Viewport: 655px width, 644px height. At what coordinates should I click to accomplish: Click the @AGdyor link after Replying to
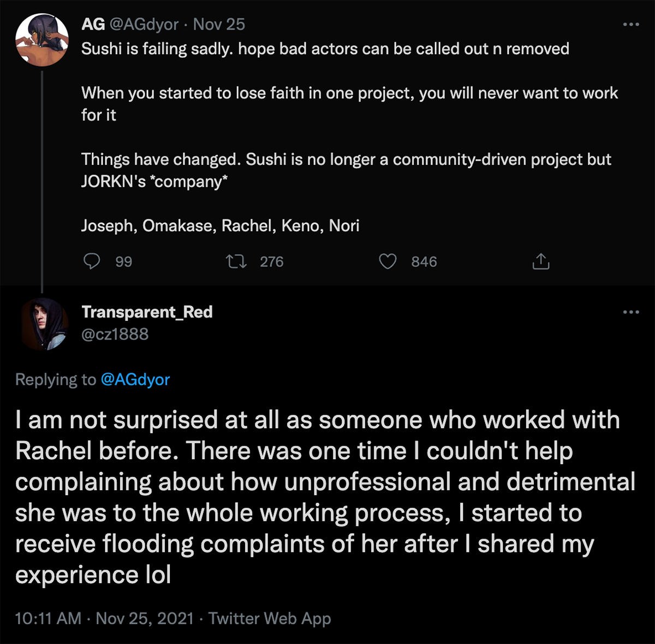coord(135,379)
